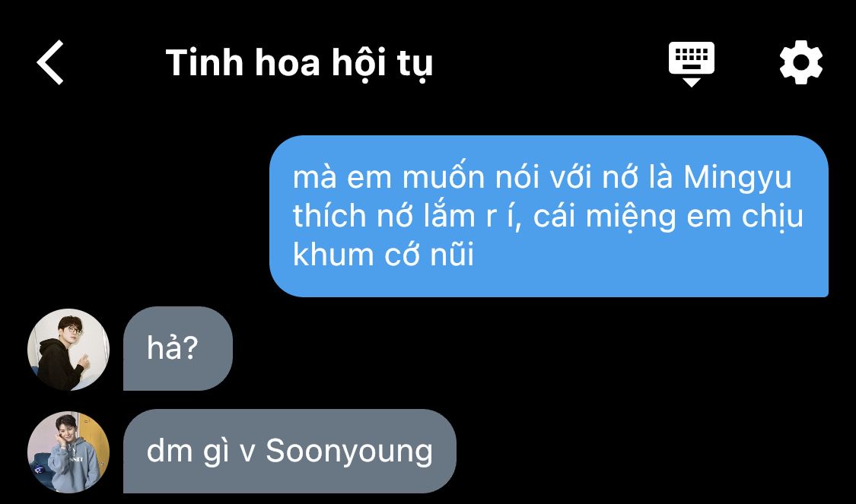Go back using the left arrow icon
The width and height of the screenshot is (856, 504).
pyautogui.click(x=50, y=62)
